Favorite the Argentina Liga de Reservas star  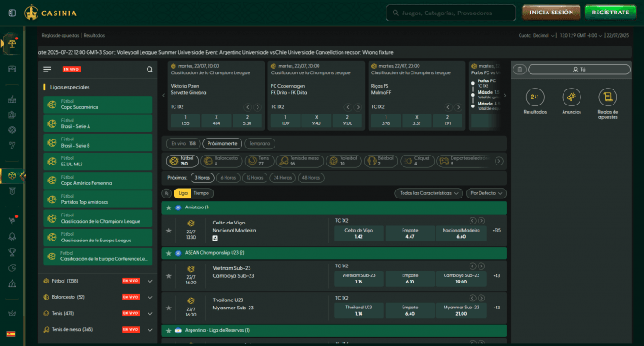pyautogui.click(x=168, y=331)
